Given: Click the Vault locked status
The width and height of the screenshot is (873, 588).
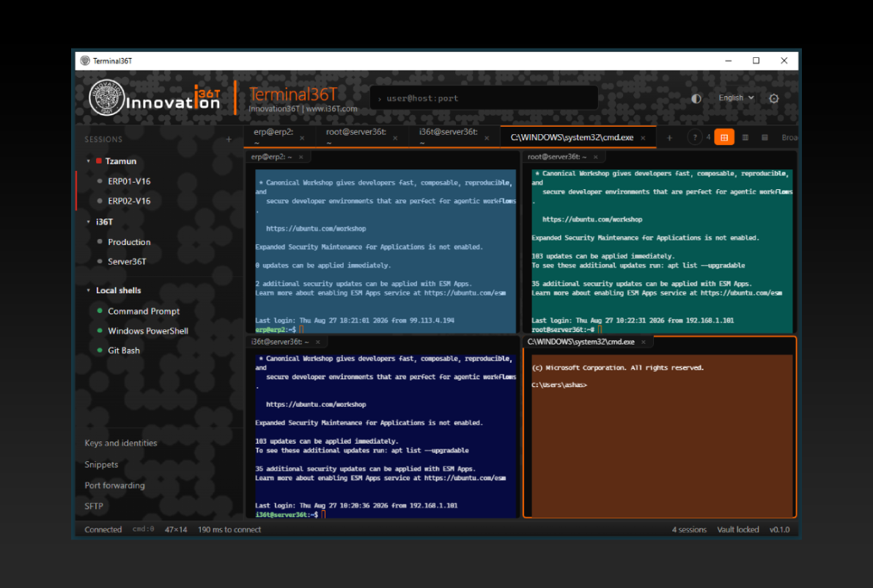Looking at the screenshot, I should point(737,529).
